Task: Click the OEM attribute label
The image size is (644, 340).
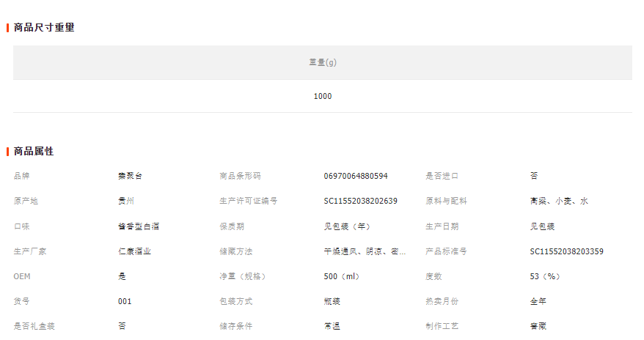Action: pyautogui.click(x=23, y=276)
